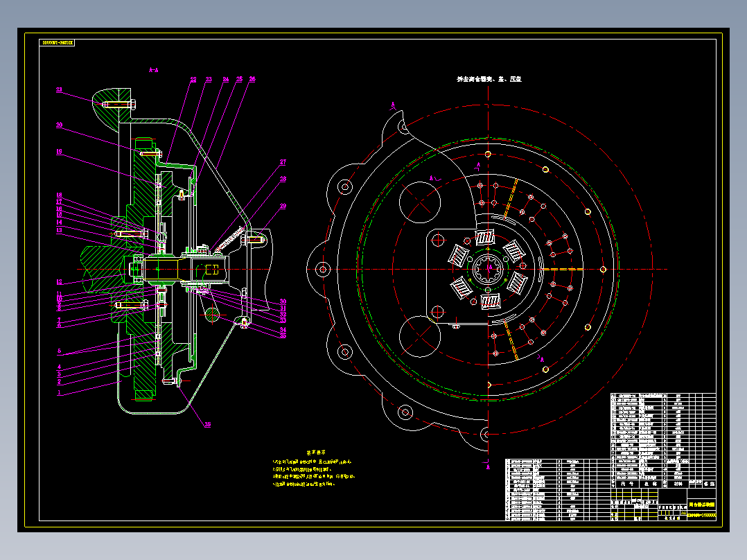Click part callout number 31
The width and height of the screenshot is (747, 560).
point(283,308)
